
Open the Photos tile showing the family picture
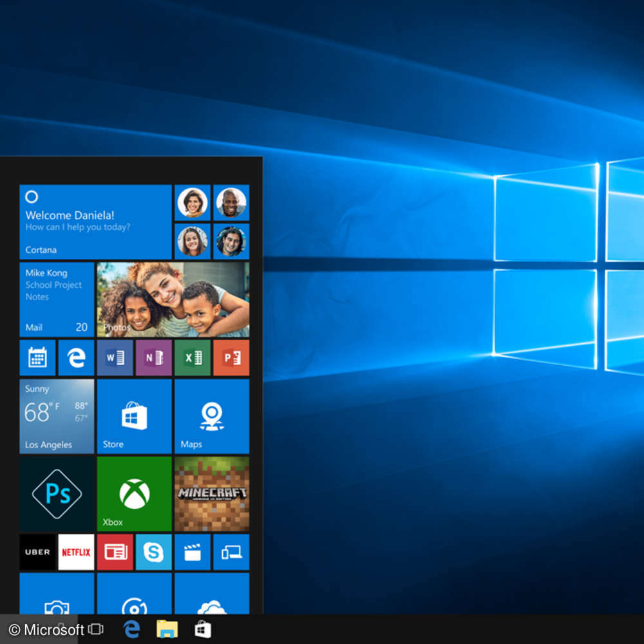[x=173, y=299]
